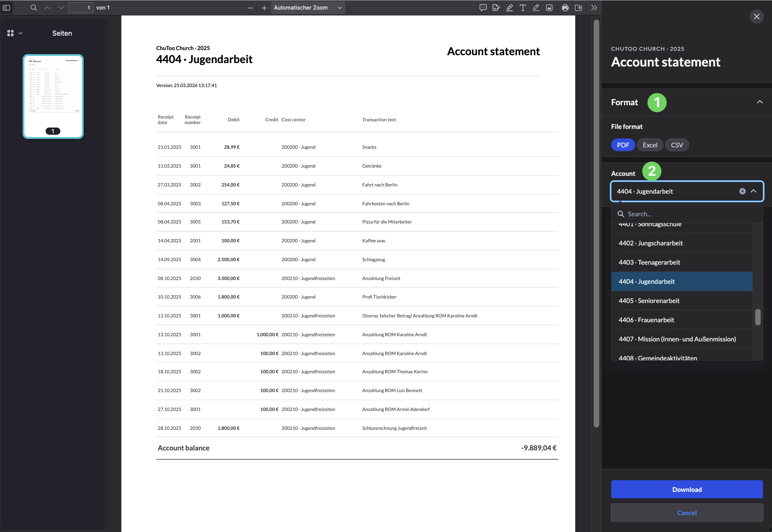The width and height of the screenshot is (772, 532).
Task: Click the comment annotation tool
Action: pyautogui.click(x=483, y=8)
